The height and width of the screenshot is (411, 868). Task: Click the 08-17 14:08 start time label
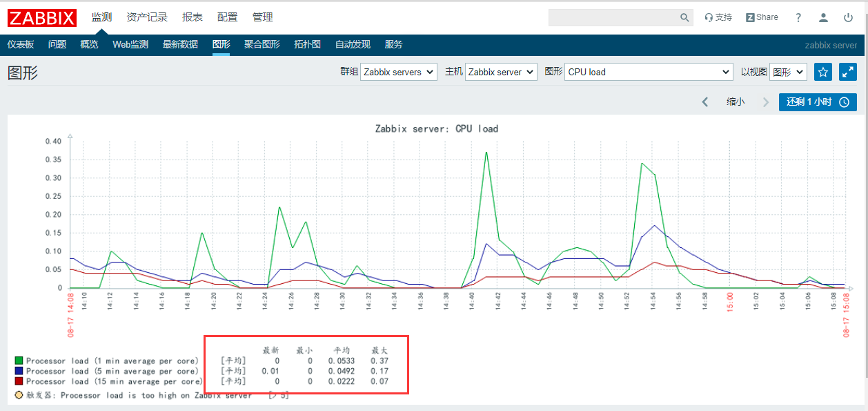click(70, 315)
